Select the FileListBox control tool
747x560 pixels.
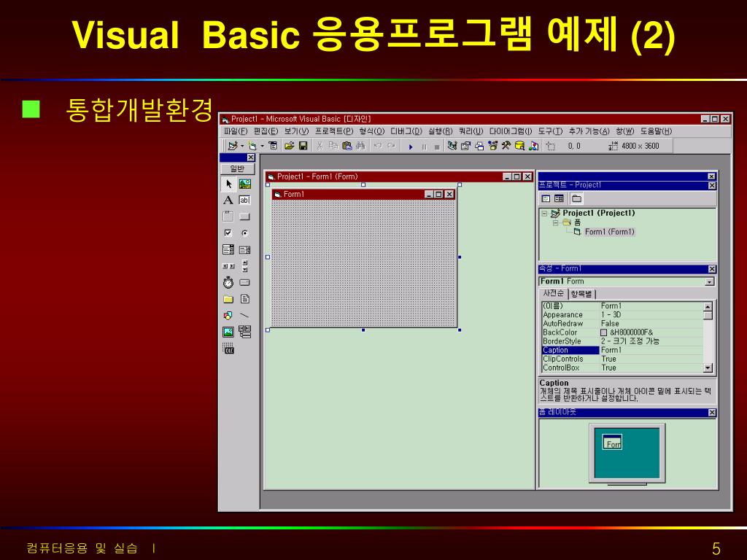click(x=245, y=299)
